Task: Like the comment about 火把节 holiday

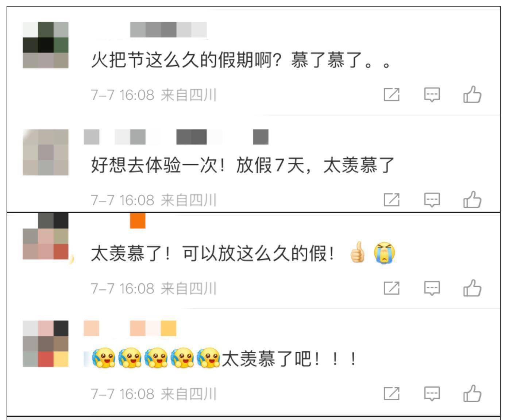Action: point(472,95)
